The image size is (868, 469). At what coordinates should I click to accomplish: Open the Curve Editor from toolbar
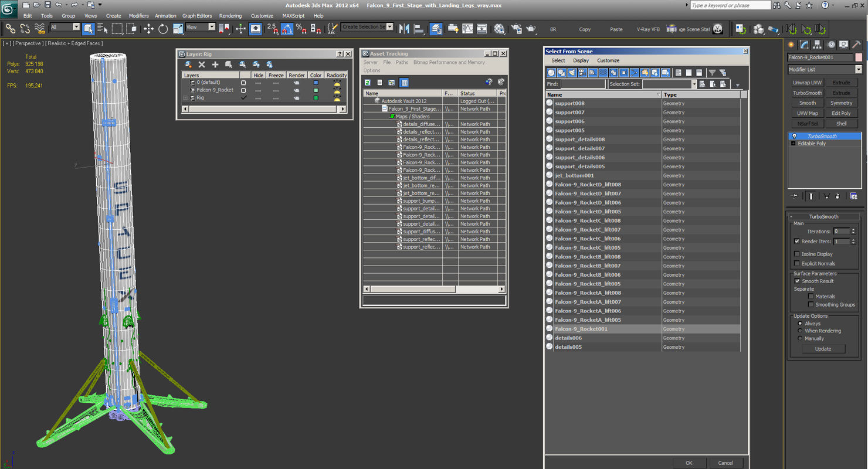pos(467,29)
